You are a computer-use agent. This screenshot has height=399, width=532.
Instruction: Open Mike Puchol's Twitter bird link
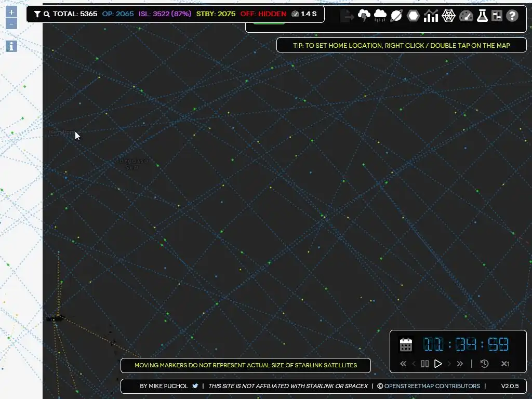point(195,386)
